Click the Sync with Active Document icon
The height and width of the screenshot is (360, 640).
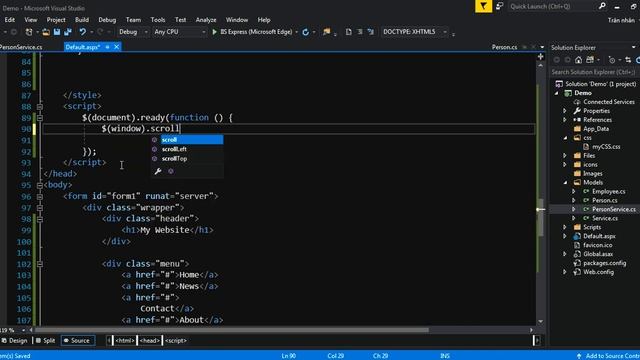click(x=628, y=60)
